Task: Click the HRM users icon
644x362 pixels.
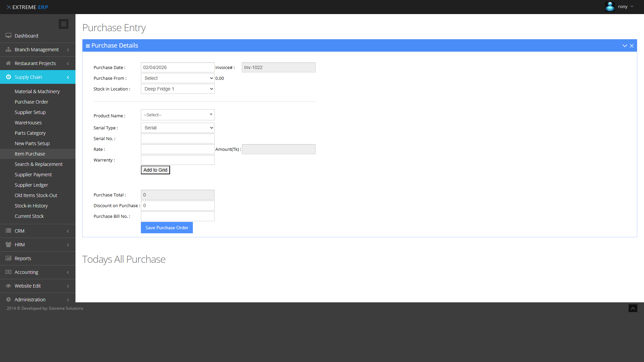Action: pos(8,244)
